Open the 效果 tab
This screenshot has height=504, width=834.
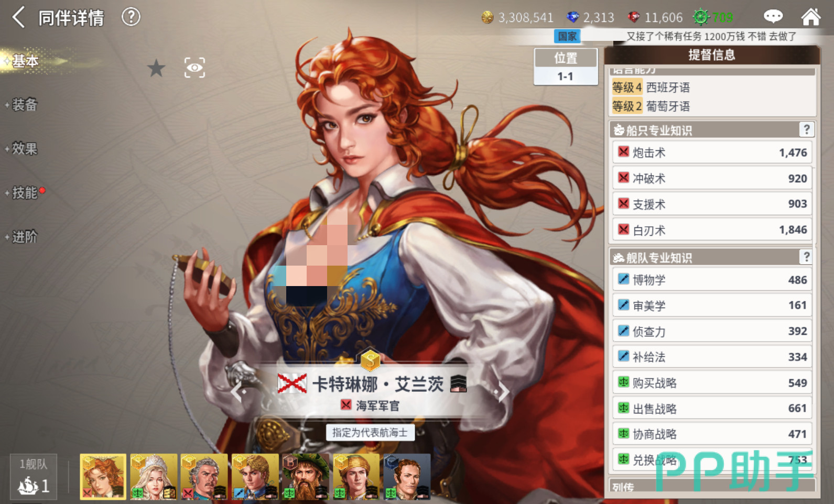(25, 149)
